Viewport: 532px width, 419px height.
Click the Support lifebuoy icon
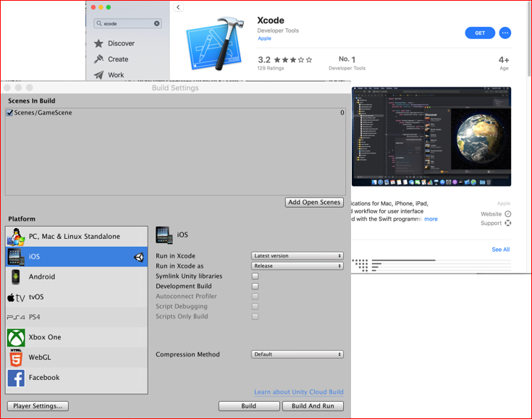coord(508,223)
